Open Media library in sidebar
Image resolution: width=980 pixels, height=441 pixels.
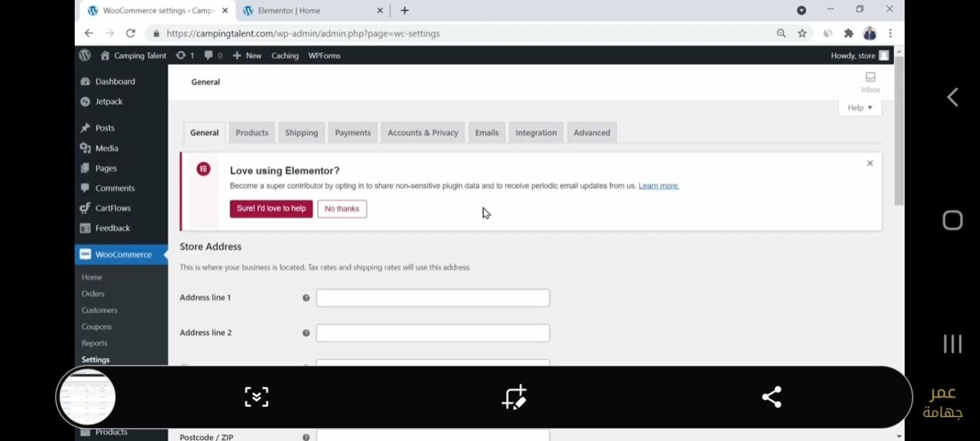[x=107, y=148]
